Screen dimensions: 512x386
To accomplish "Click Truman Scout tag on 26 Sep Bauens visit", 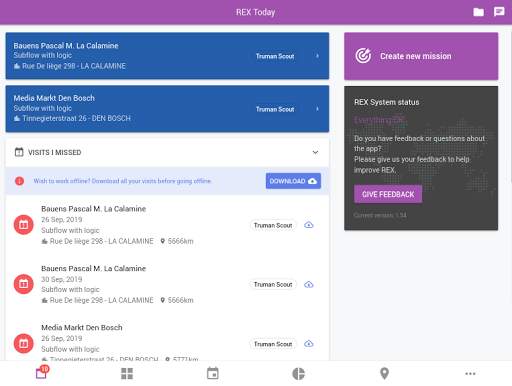I will (273, 226).
